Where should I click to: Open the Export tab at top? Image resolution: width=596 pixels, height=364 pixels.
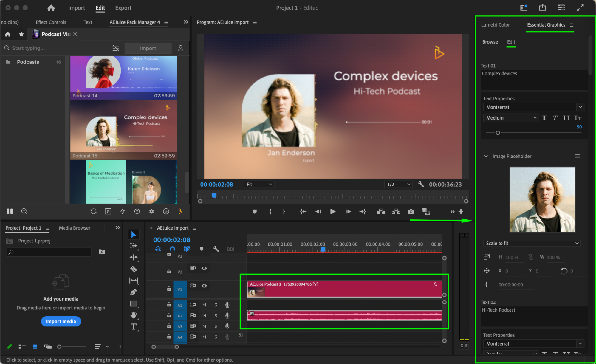tap(123, 8)
